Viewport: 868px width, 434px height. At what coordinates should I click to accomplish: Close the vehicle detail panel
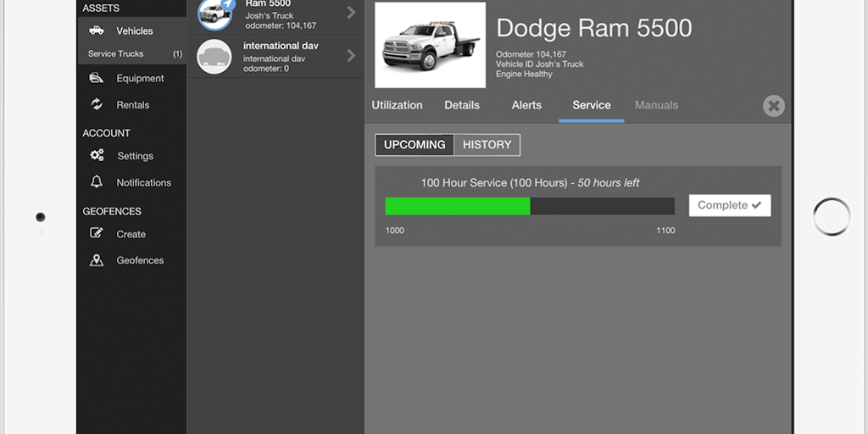coord(773,106)
